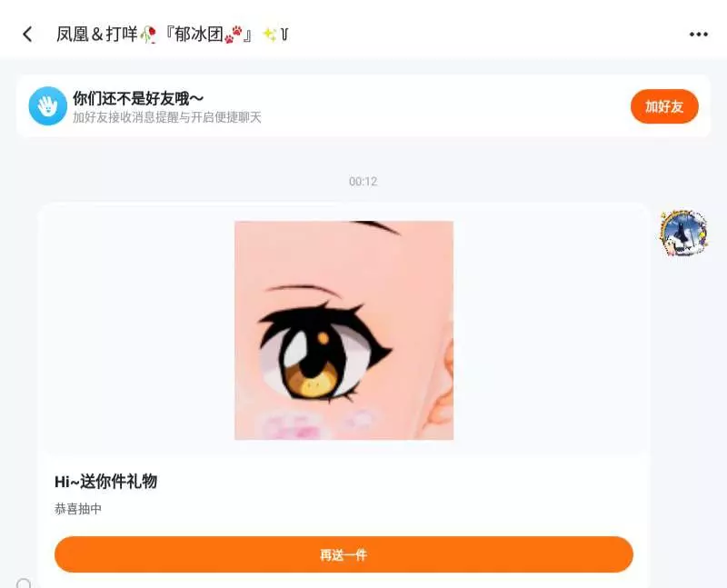
Task: Click the Hi~送你件礼物 message title
Action: click(x=105, y=482)
